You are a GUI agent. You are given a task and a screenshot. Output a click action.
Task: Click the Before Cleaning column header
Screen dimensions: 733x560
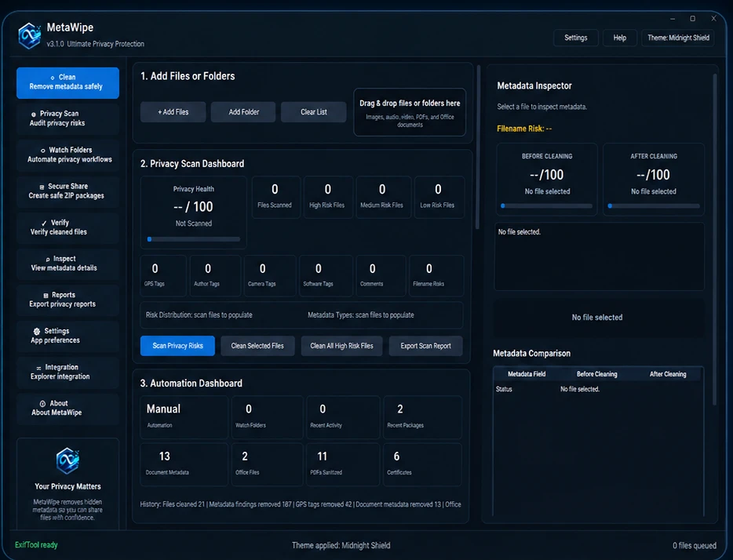pyautogui.click(x=596, y=374)
